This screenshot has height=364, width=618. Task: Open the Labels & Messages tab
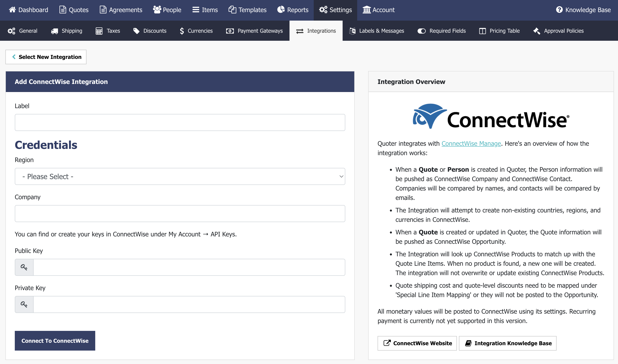coord(377,31)
